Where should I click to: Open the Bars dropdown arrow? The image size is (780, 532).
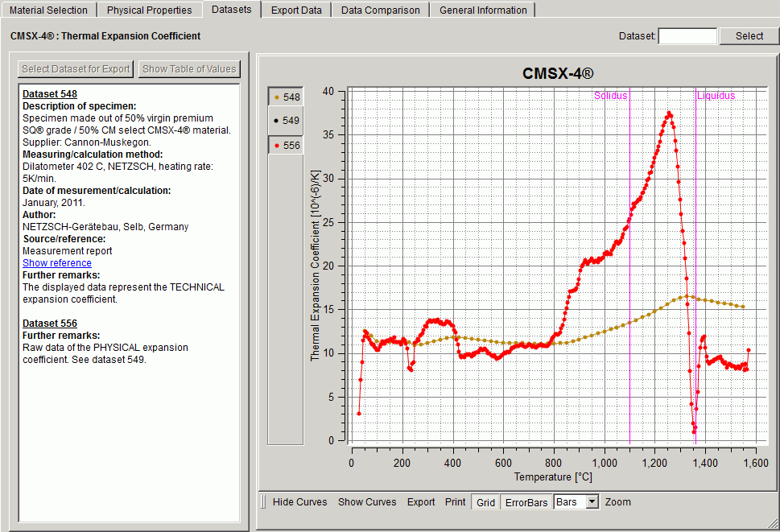click(592, 501)
